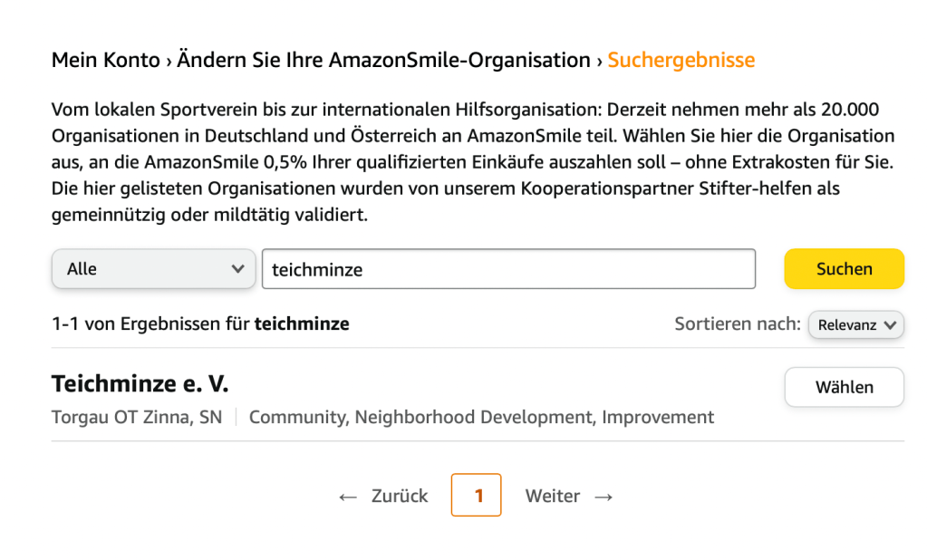Viewport: 927px width, 560px height.
Task: Click the Sortieren nach label
Action: 737,324
